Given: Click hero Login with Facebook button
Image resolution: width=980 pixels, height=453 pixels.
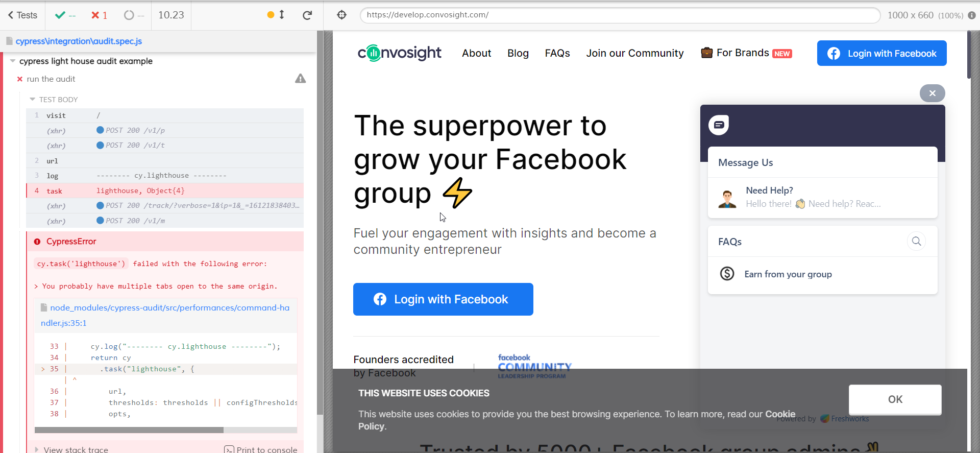Looking at the screenshot, I should (x=443, y=299).
